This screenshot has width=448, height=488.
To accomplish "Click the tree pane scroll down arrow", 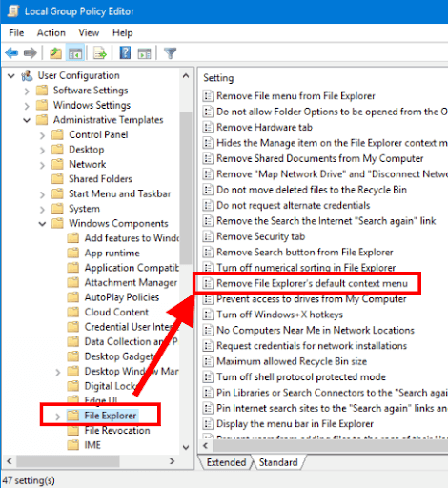I will 186,447.
